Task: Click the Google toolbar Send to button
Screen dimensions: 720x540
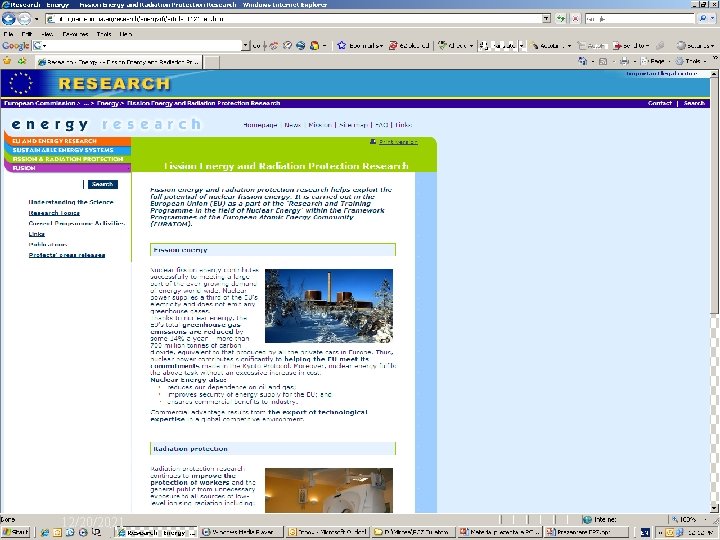Action: click(631, 45)
